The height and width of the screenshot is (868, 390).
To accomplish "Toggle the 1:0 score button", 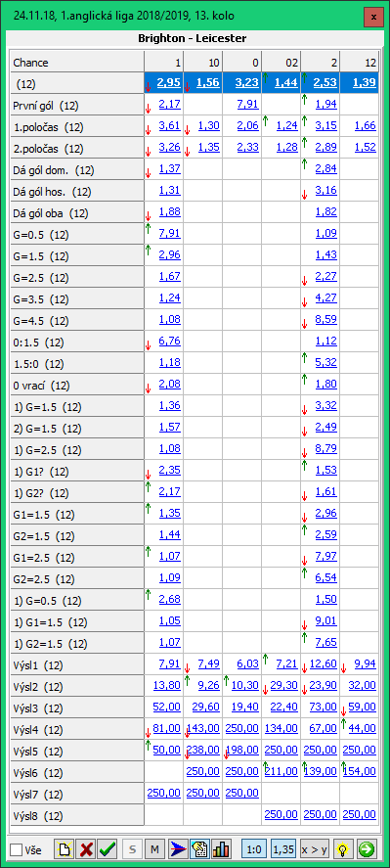I will point(254,849).
